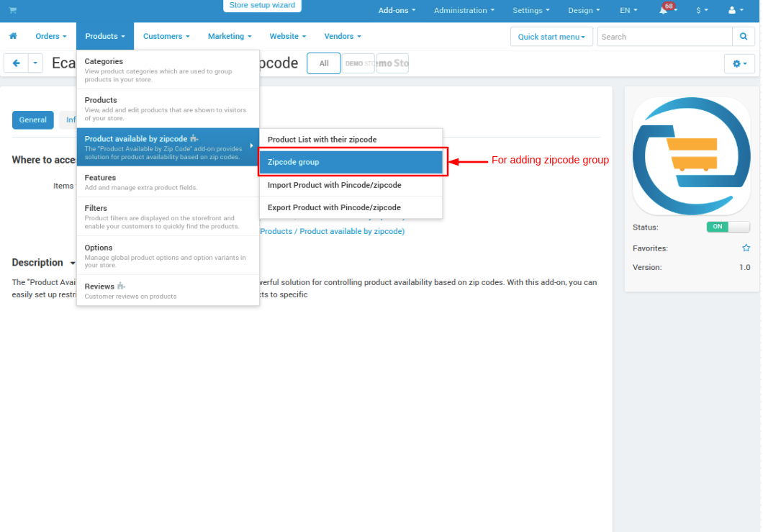Screen dimensions: 763x532
Task: Click the Version value 1.0
Action: click(x=744, y=267)
